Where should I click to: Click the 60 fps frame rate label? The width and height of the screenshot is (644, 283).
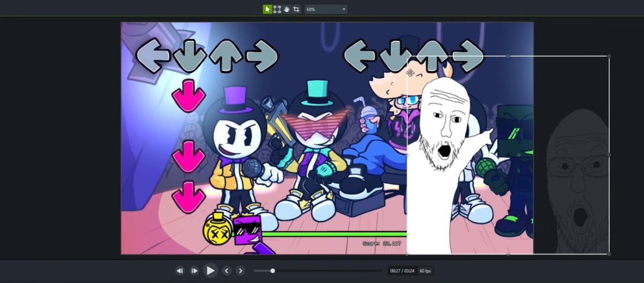point(425,271)
